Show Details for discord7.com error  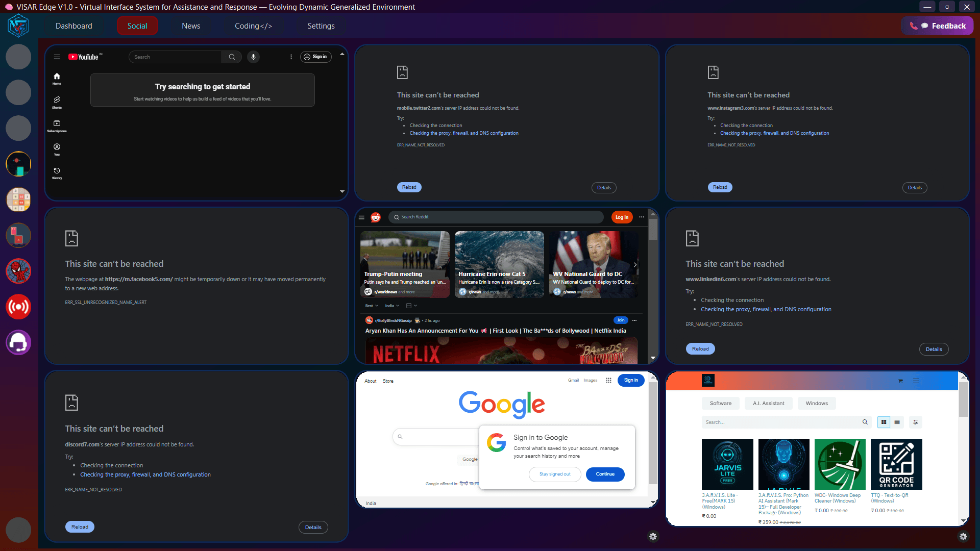[313, 528]
